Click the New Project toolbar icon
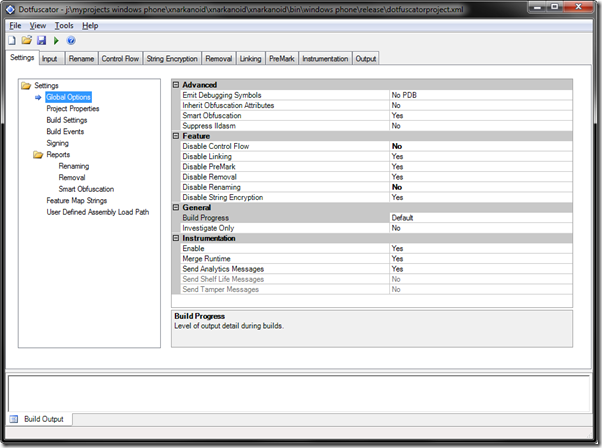Screen dimensions: 602x448 [x=12, y=40]
